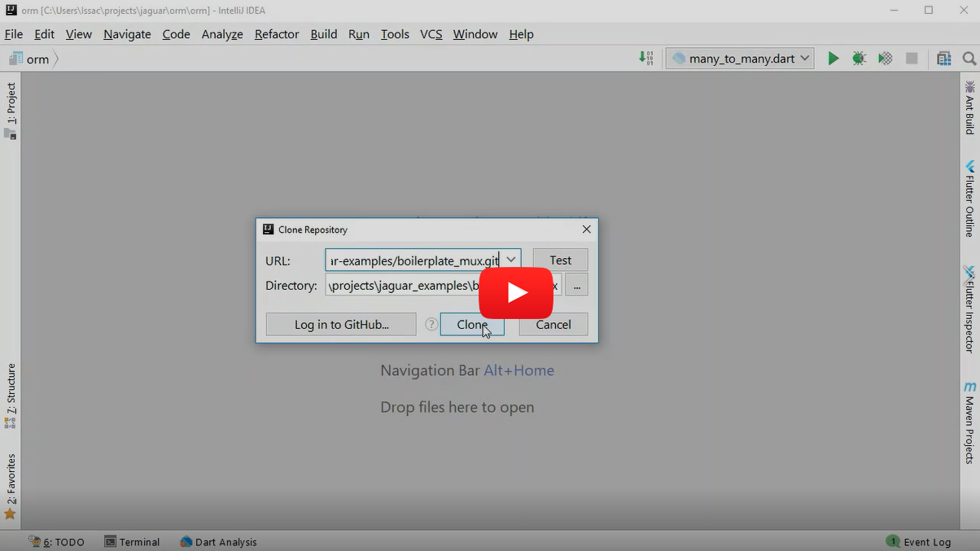Open the View menu

pyautogui.click(x=79, y=34)
